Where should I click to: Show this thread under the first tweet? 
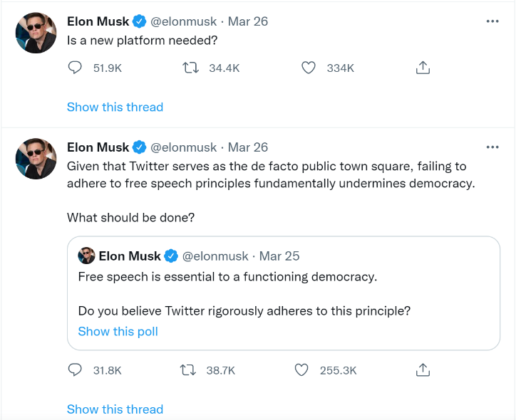click(x=115, y=107)
